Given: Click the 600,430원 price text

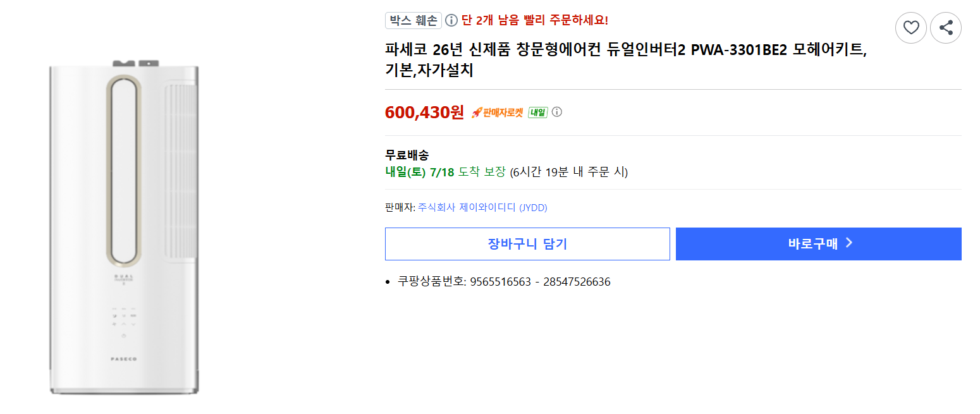Looking at the screenshot, I should 424,113.
